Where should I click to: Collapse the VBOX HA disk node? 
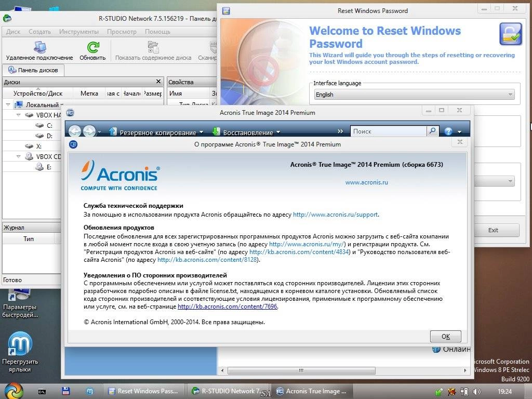pyautogui.click(x=19, y=115)
